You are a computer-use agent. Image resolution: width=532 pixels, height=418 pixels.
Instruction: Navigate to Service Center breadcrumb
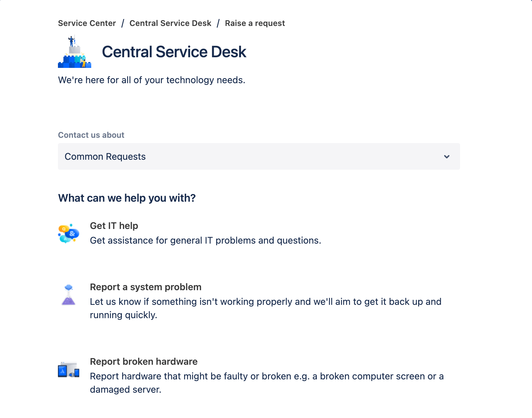(x=87, y=23)
